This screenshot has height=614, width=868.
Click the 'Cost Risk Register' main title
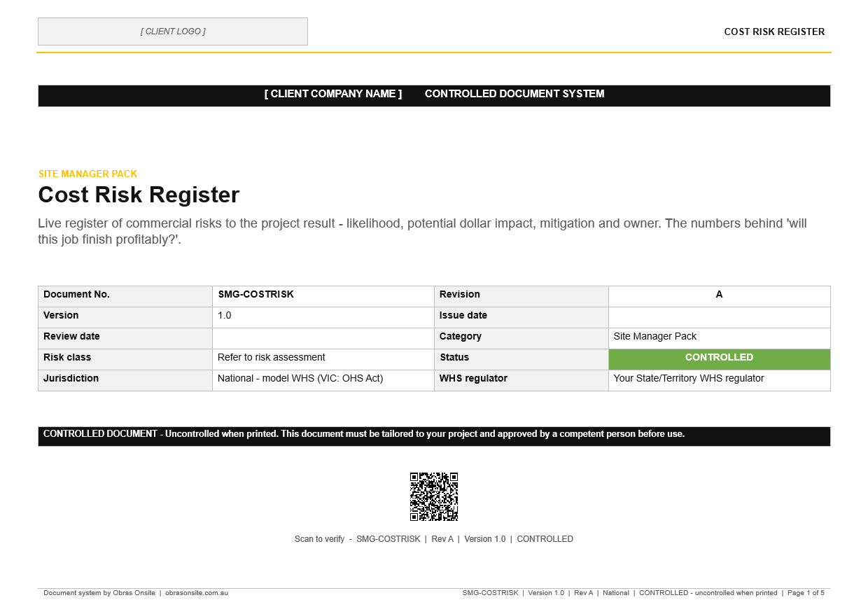click(139, 195)
